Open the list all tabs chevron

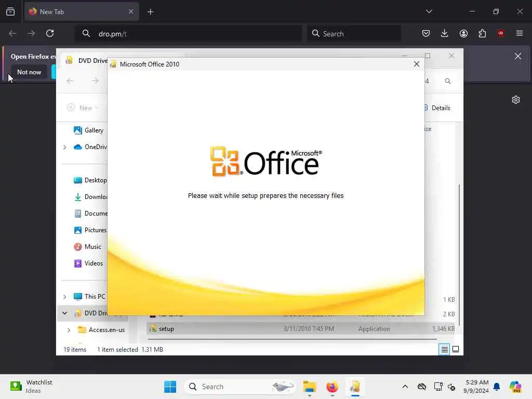tap(429, 11)
